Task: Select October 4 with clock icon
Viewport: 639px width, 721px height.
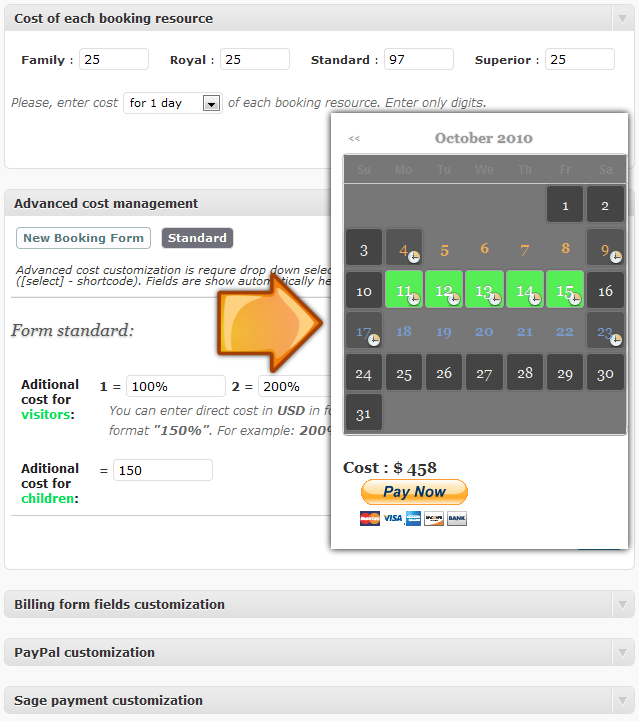Action: [404, 247]
